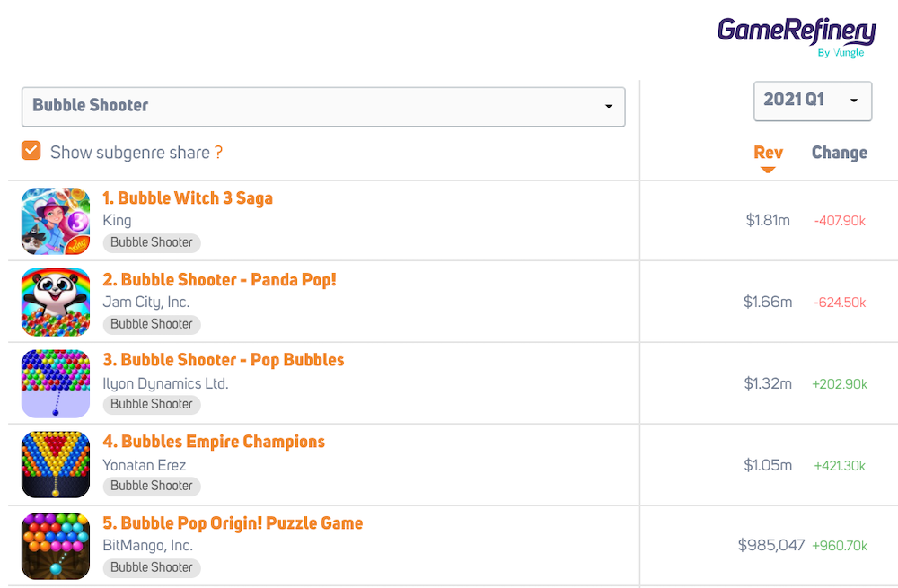898x588 pixels.
Task: Click the Show subgenre share label text
Action: 130,153
